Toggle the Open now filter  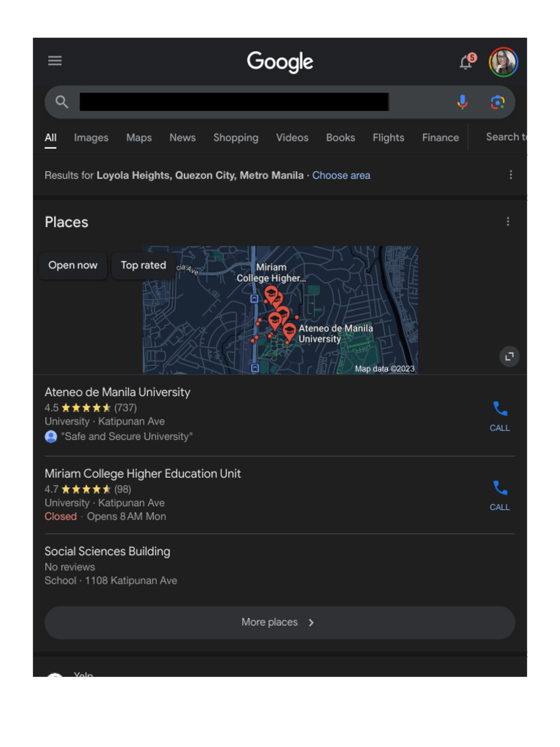pyautogui.click(x=73, y=266)
